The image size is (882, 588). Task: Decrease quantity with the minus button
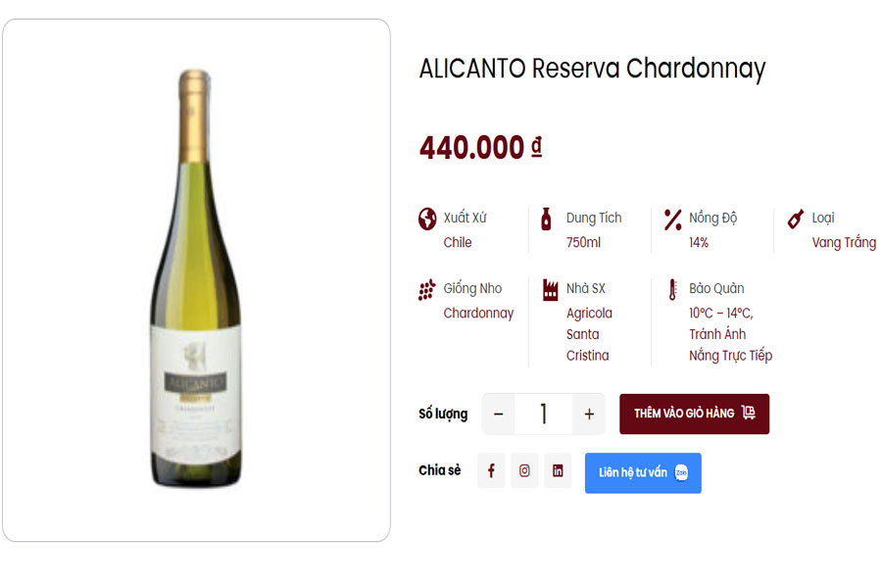coord(497,414)
